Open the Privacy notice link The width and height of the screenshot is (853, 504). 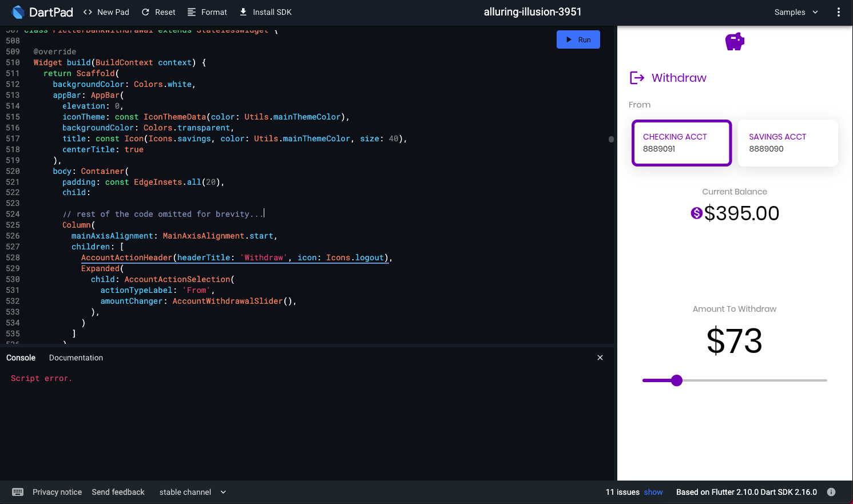pos(57,492)
